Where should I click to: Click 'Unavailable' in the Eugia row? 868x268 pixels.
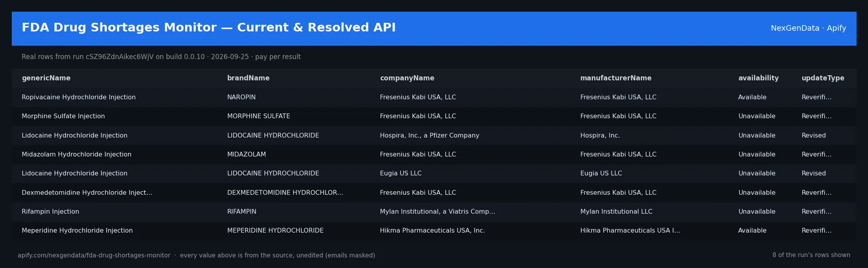click(x=757, y=174)
